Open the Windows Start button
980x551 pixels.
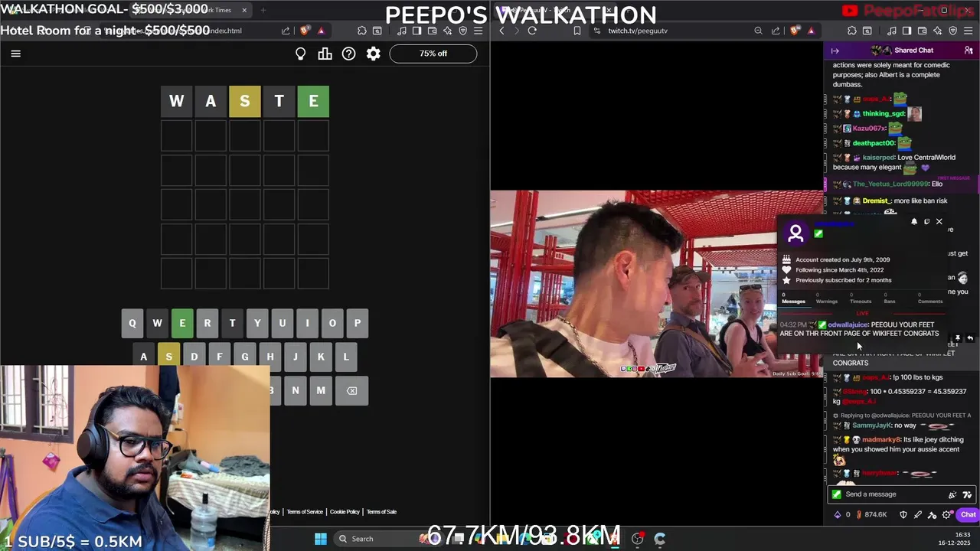pyautogui.click(x=321, y=539)
